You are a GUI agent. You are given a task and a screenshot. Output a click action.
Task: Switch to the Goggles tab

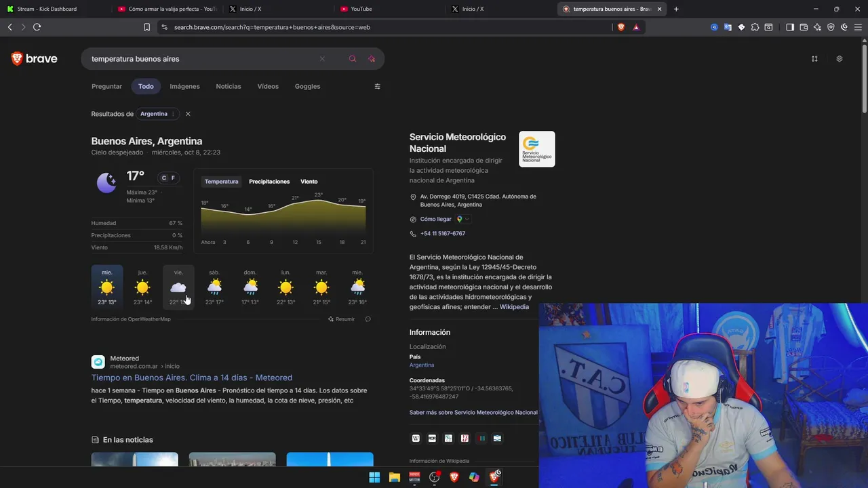(x=307, y=86)
